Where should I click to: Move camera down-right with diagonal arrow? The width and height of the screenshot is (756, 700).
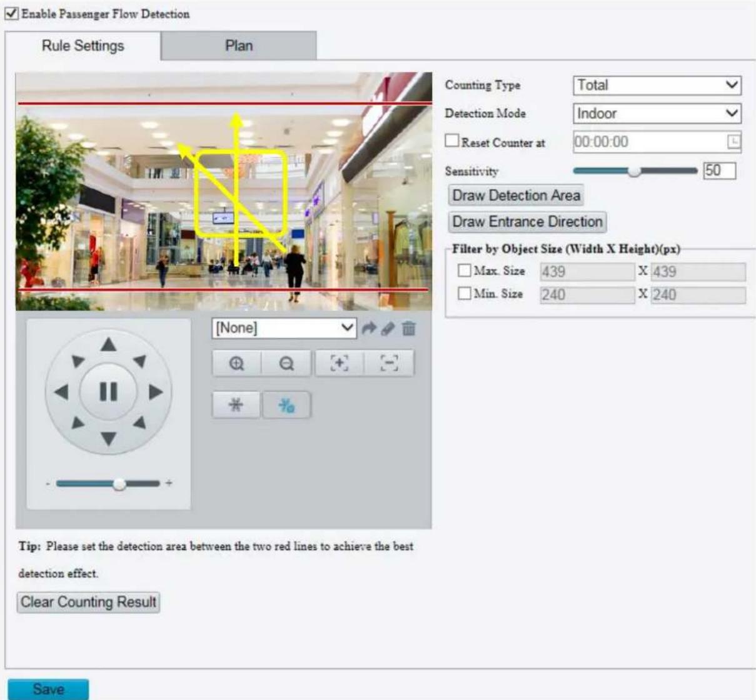click(x=139, y=422)
